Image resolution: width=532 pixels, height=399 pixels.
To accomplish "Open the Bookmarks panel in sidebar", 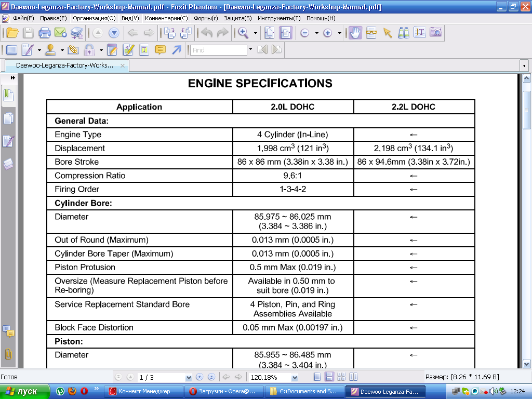I will pyautogui.click(x=8, y=96).
